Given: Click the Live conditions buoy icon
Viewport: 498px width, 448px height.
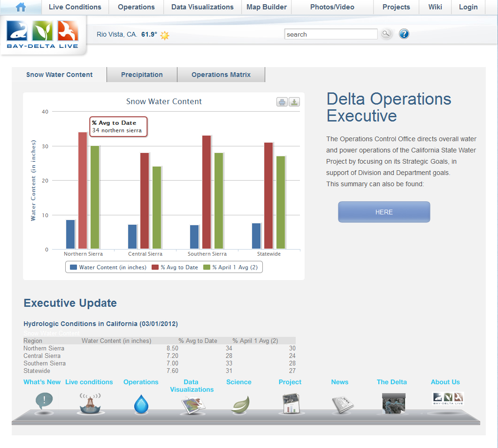Looking at the screenshot, I should (90, 403).
